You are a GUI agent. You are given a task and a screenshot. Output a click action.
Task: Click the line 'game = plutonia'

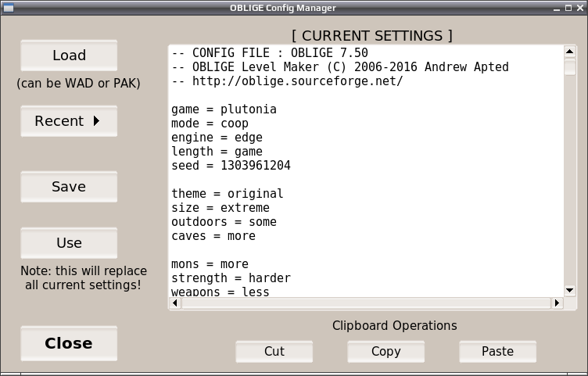pyautogui.click(x=224, y=109)
